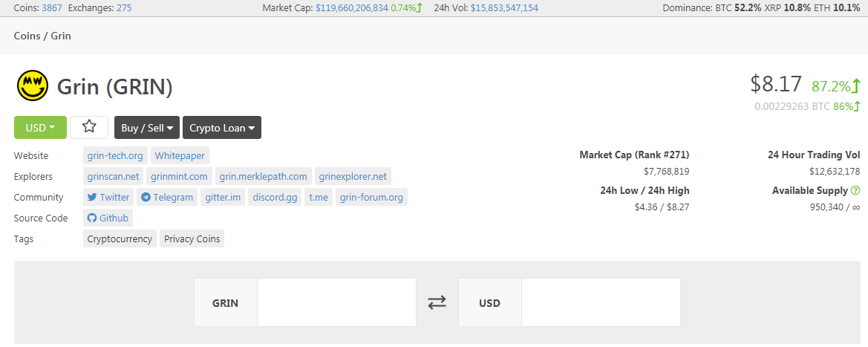Click the ETH 10.1% dominance text
868x347 pixels.
pyautogui.click(x=836, y=7)
